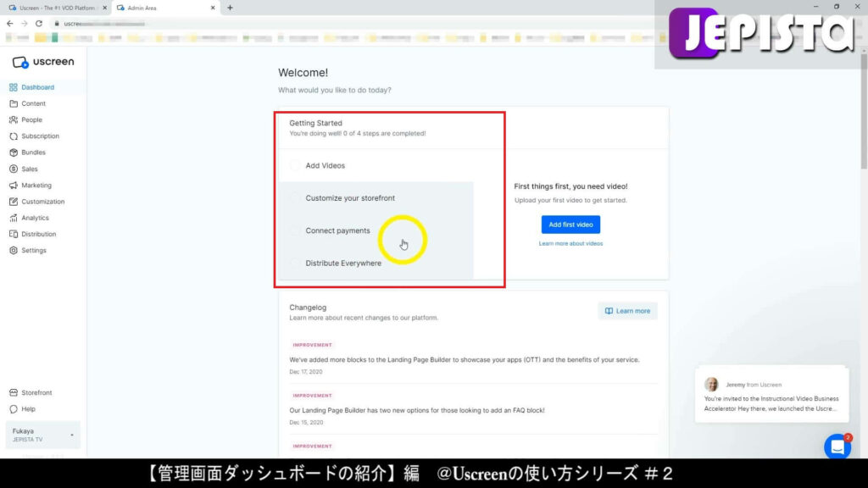This screenshot has width=868, height=488.
Task: Click Distribute Everywhere step label
Action: 343,263
